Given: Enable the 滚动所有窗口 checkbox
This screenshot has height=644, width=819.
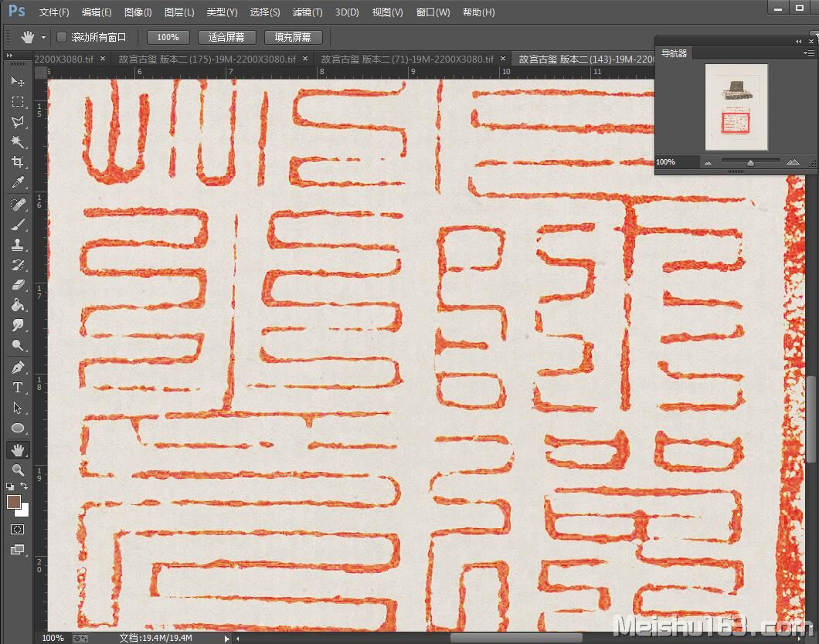Looking at the screenshot, I should 62,37.
